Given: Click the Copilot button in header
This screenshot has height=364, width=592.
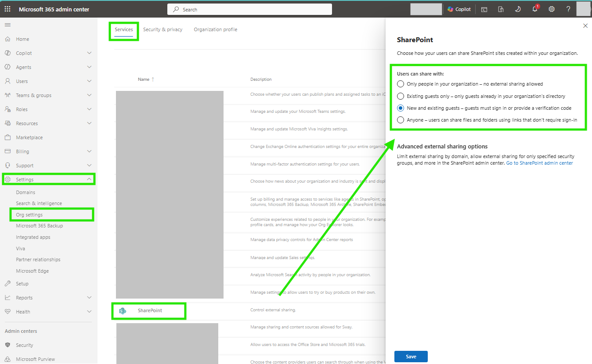Looking at the screenshot, I should coord(459,9).
